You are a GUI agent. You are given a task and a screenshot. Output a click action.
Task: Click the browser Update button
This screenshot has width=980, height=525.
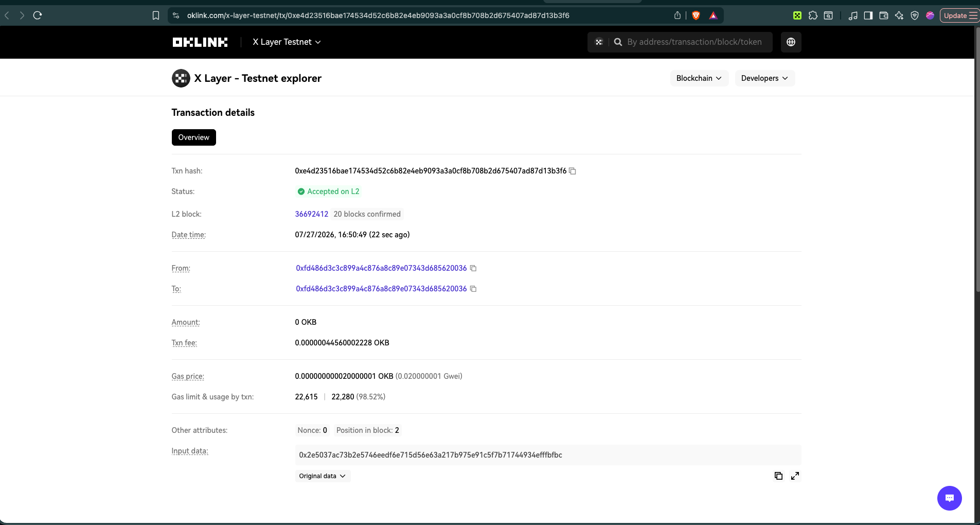[x=960, y=15]
